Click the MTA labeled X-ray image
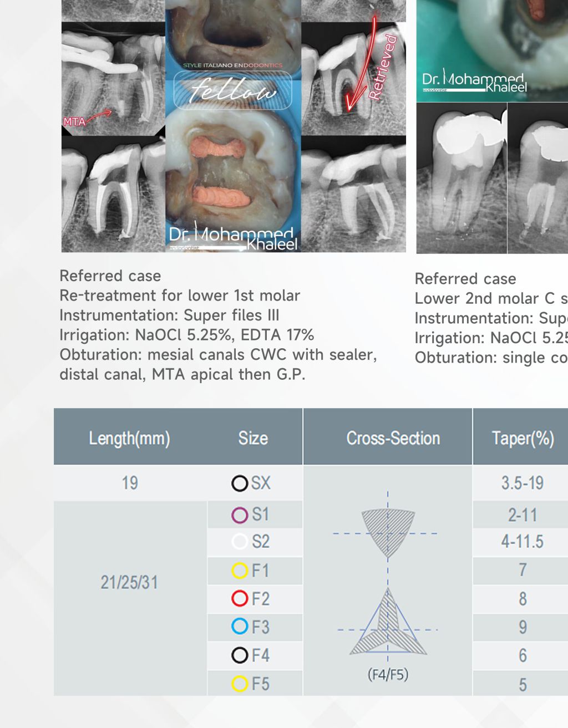The width and height of the screenshot is (568, 728). pos(113,79)
